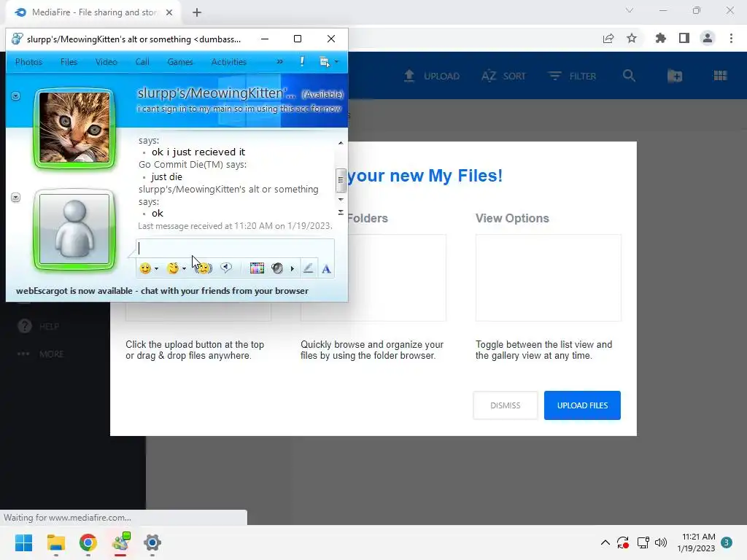Open HELP in the MediaFire sidebar
The image size is (747, 560).
38,326
